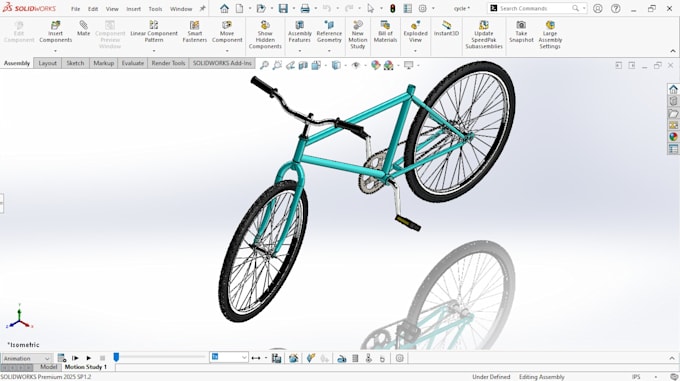Switch to the Model tab at bottom

click(48, 367)
